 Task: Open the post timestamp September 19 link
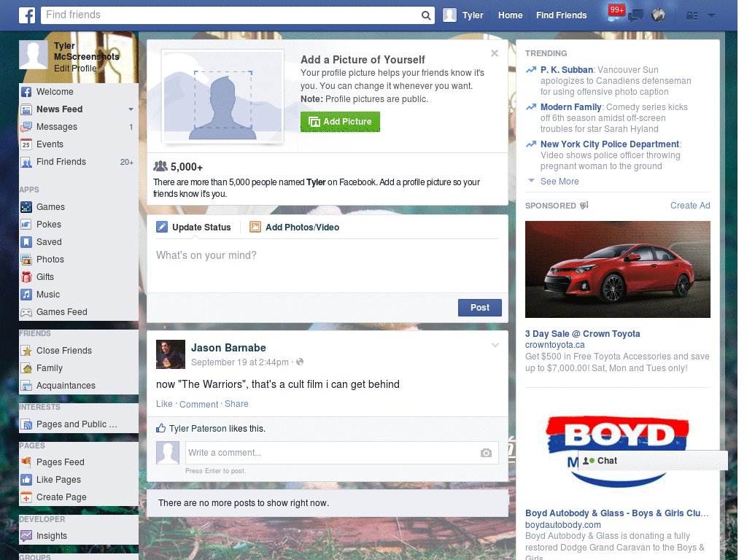(239, 362)
